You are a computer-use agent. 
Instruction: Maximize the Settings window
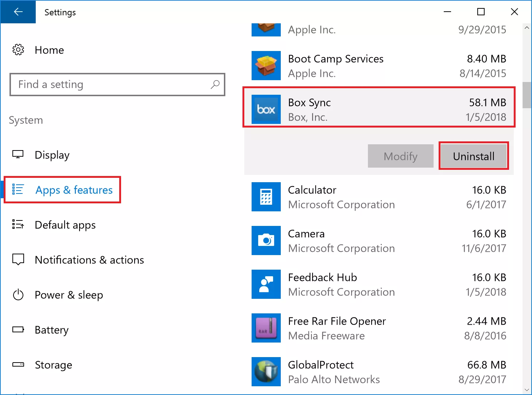click(481, 12)
